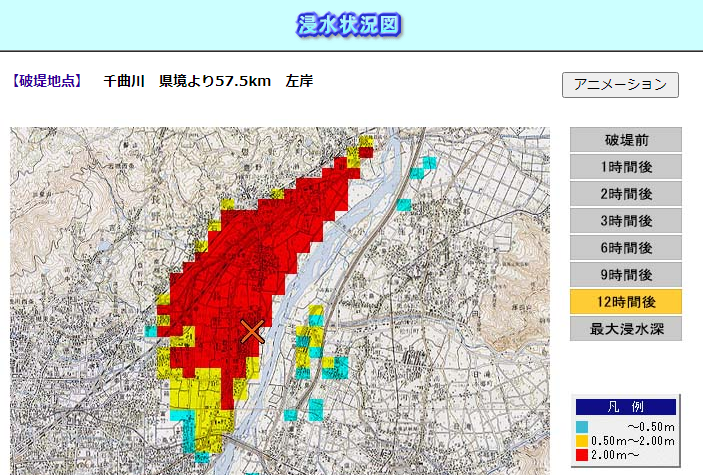Image resolution: width=703 pixels, height=475 pixels.
Task: Show flooding at 9時間後
Action: (x=626, y=275)
